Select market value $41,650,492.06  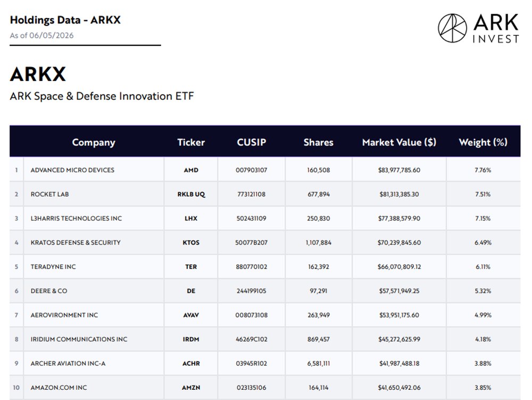[x=399, y=387]
